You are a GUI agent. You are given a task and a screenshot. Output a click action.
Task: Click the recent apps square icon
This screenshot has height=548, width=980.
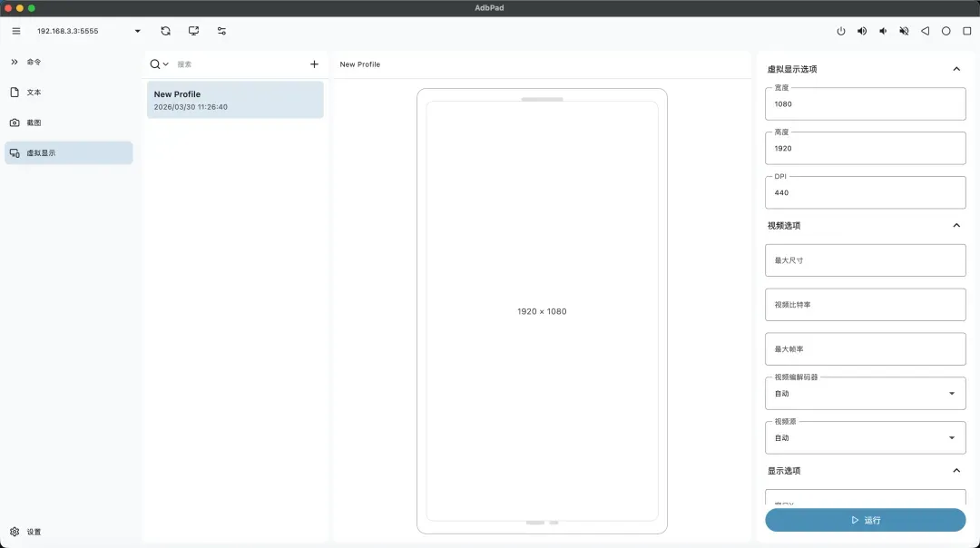tap(967, 31)
